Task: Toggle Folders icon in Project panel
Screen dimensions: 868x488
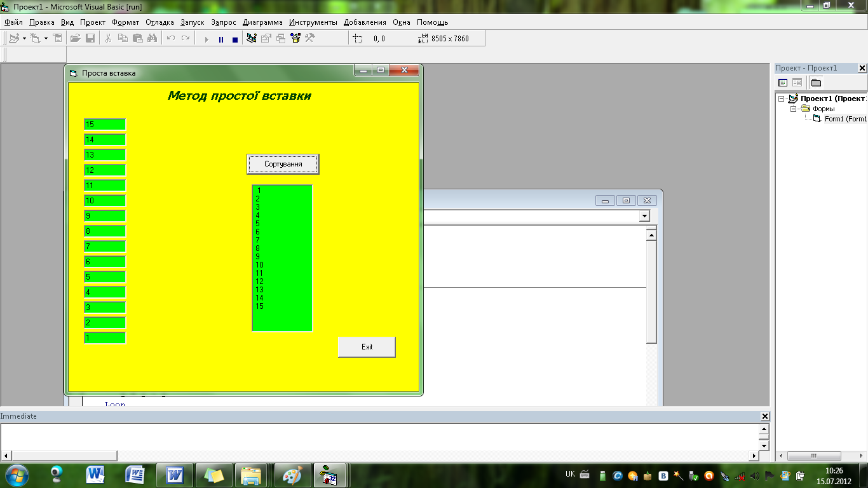Action: (816, 83)
